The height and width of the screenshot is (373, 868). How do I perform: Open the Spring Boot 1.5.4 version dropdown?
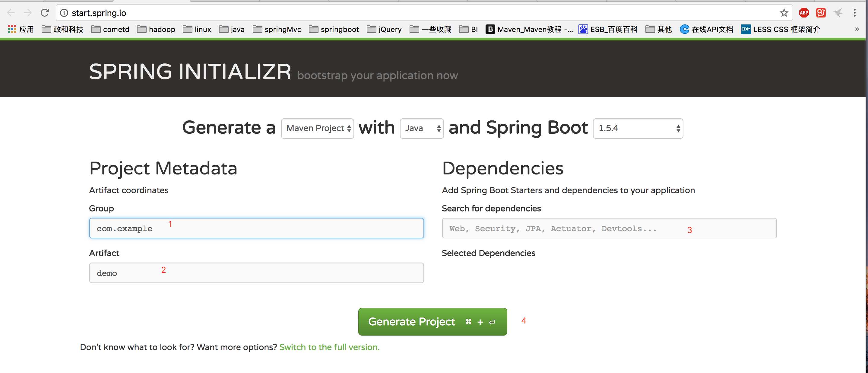point(638,128)
